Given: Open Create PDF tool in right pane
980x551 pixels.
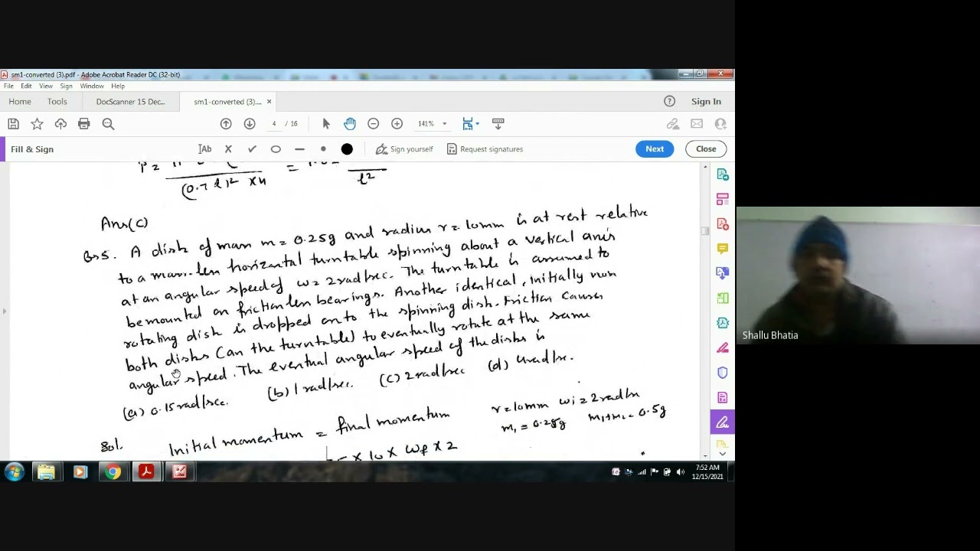Looking at the screenshot, I should (x=723, y=224).
